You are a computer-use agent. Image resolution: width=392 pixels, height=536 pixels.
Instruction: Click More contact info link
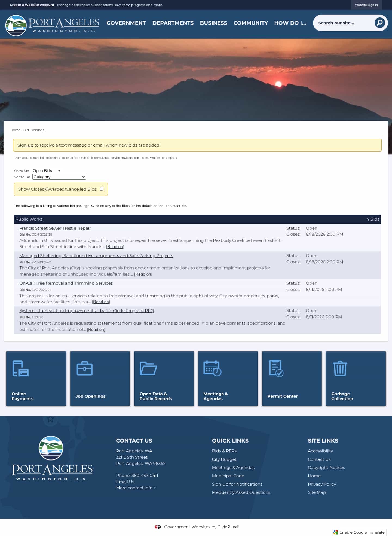[x=136, y=488]
